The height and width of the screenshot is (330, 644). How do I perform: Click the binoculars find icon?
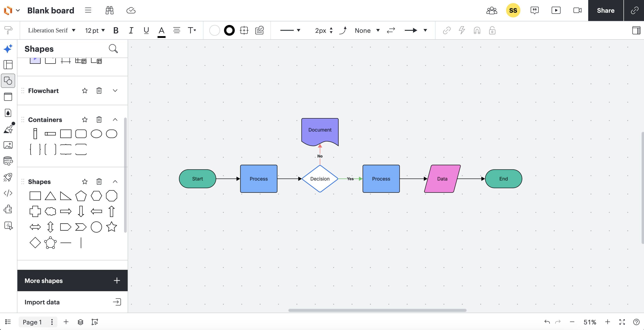[110, 10]
